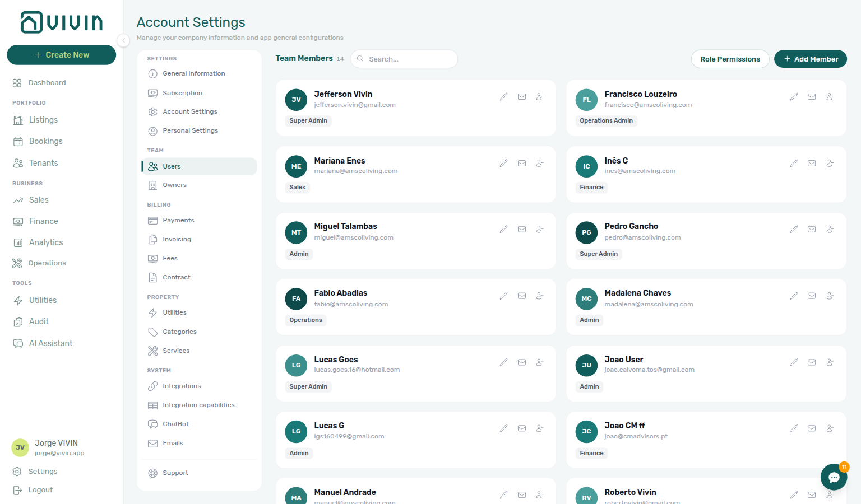Send mail to Francisco Louzeiro via envelope icon
861x504 pixels.
click(812, 97)
